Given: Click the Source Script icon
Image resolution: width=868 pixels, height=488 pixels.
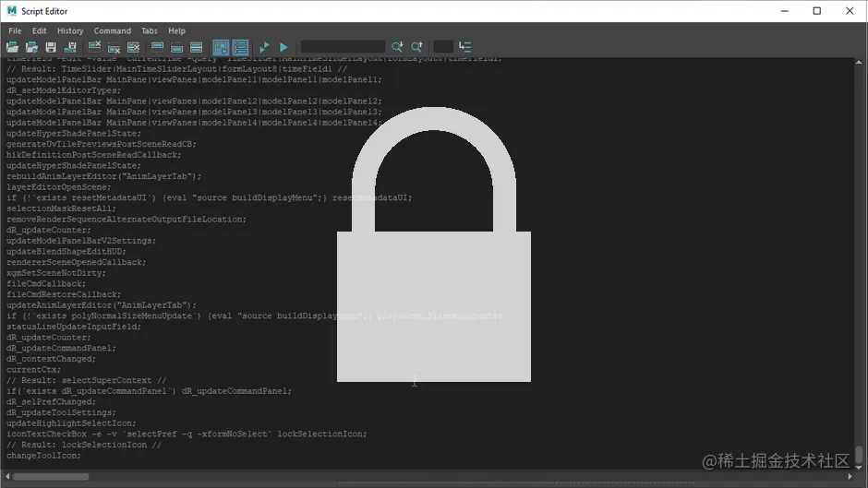Looking at the screenshot, I should 31,47.
